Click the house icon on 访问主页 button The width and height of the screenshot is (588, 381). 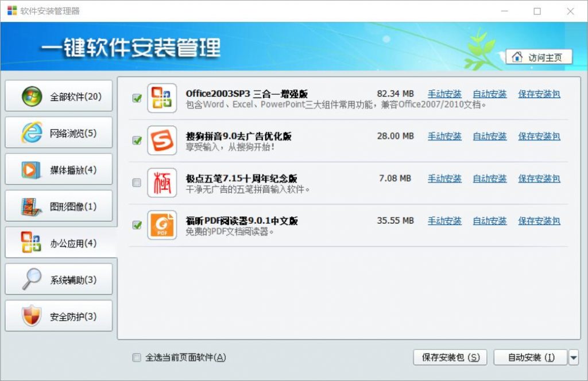[517, 57]
